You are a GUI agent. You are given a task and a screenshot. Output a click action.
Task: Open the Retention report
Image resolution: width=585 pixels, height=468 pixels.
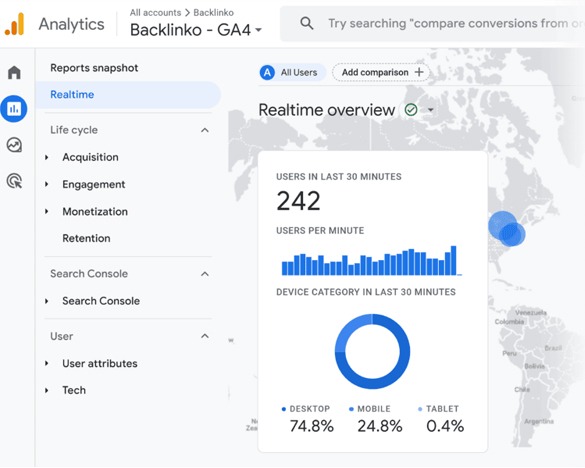(86, 238)
